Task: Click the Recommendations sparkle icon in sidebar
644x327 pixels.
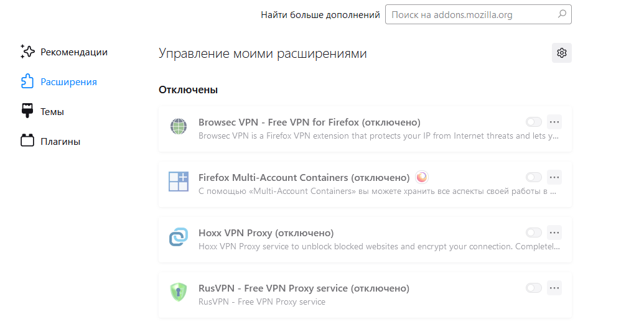Action: click(27, 52)
